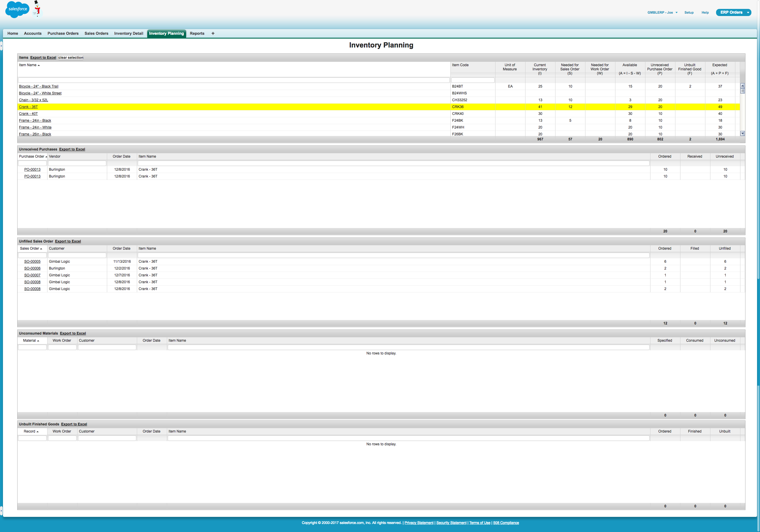
Task: Click the Salesforce cloud logo
Action: click(17, 9)
